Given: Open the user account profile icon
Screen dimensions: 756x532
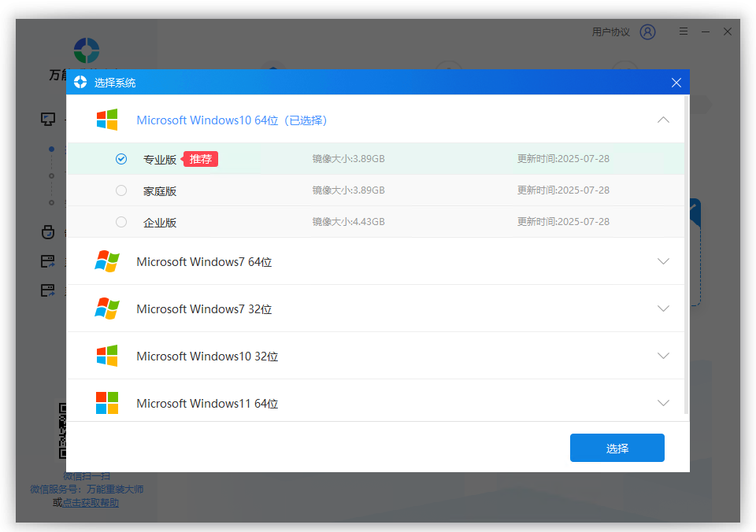Looking at the screenshot, I should click(647, 31).
